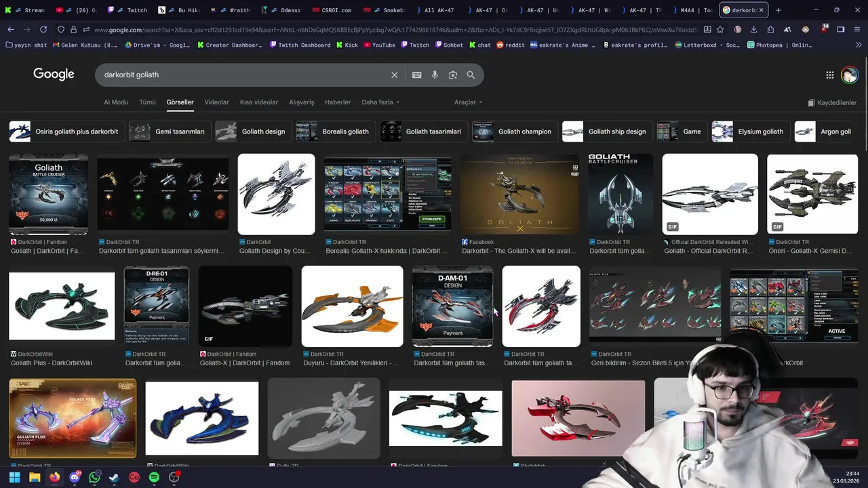Open the Google apps grid
Screen dimensions: 868x488
(829, 75)
